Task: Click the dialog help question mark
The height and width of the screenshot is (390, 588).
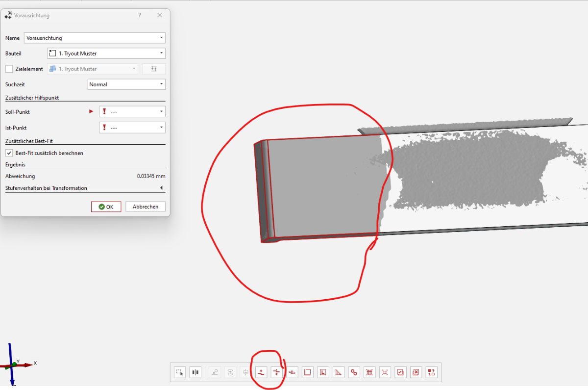Action: coord(140,15)
